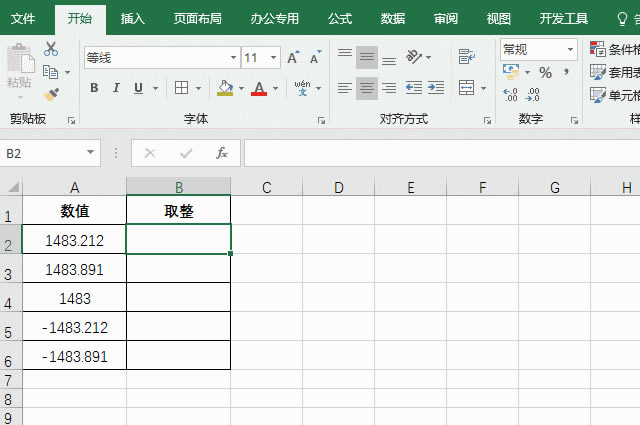This screenshot has height=425, width=640.
Task: Open the 公式 ribbon tab
Action: [x=340, y=18]
